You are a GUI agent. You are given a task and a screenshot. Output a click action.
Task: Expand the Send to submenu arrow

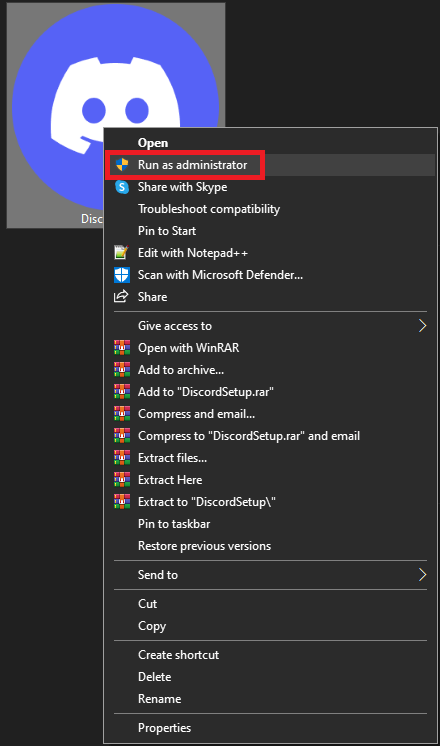[x=422, y=575]
